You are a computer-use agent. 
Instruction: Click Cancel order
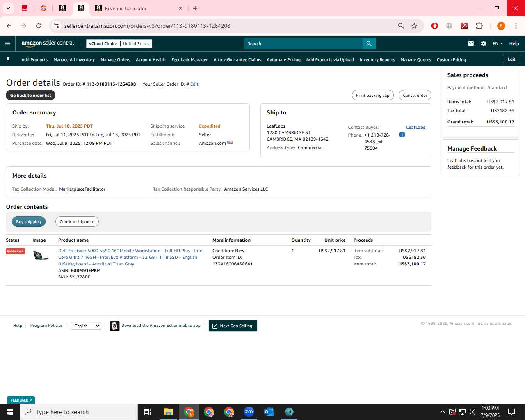click(415, 95)
